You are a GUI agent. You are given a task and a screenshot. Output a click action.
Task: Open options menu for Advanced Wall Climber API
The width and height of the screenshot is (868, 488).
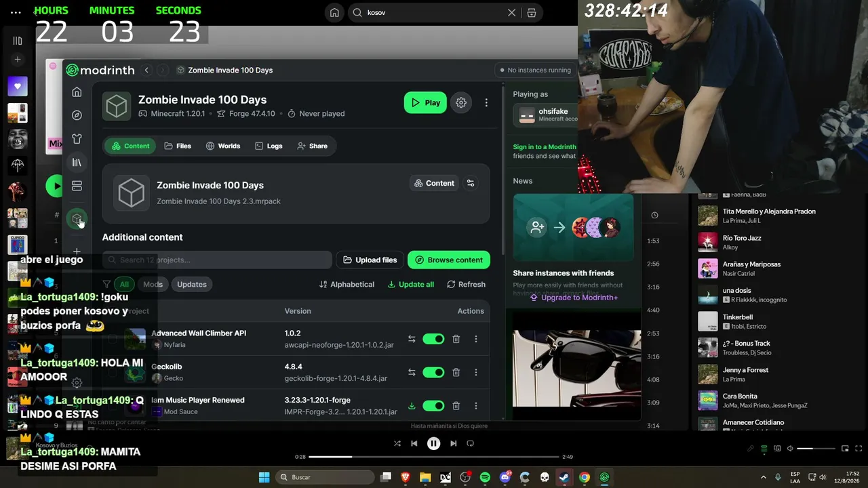pos(476,339)
